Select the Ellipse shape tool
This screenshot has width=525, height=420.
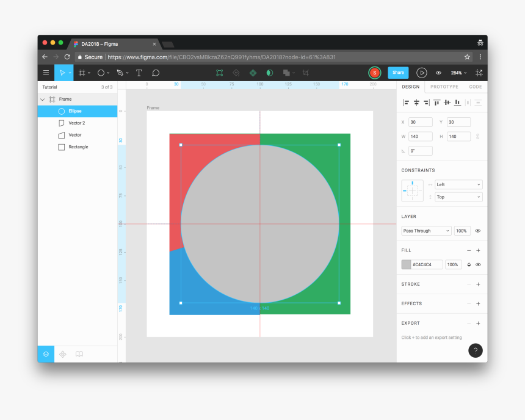coord(101,73)
